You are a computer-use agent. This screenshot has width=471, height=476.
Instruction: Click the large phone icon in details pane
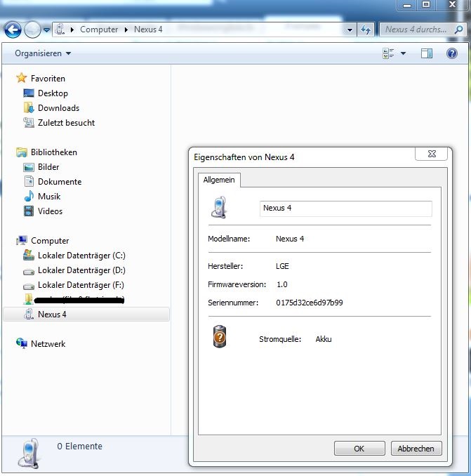point(29,454)
